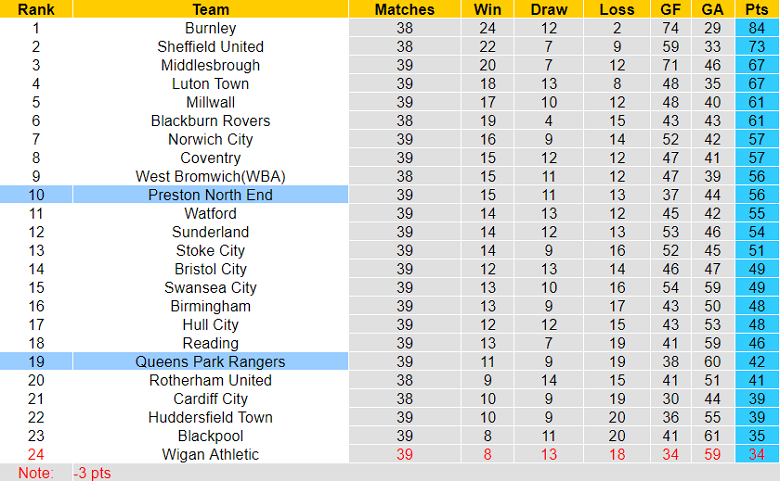Viewport: 780px width, 481px height.
Task: Click Burnley's 84 points cell
Action: pyautogui.click(x=757, y=28)
